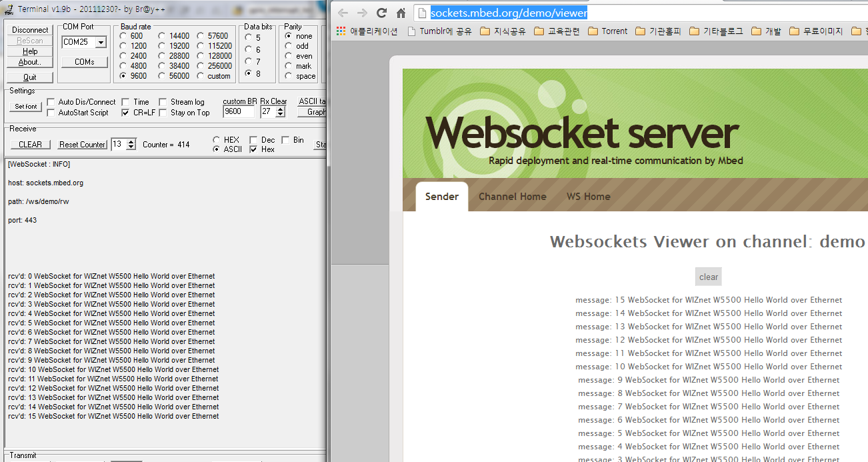
Task: Click the browser back arrow
Action: pos(343,13)
